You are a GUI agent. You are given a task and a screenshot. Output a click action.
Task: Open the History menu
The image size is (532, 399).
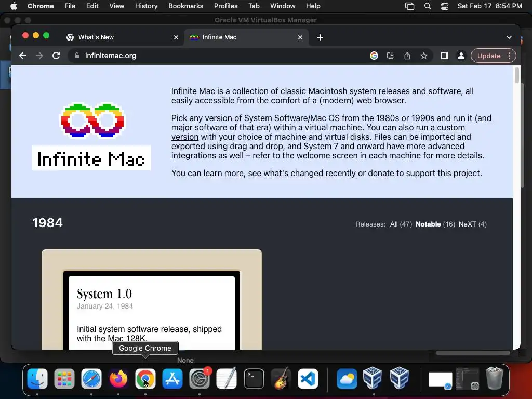[x=146, y=6]
